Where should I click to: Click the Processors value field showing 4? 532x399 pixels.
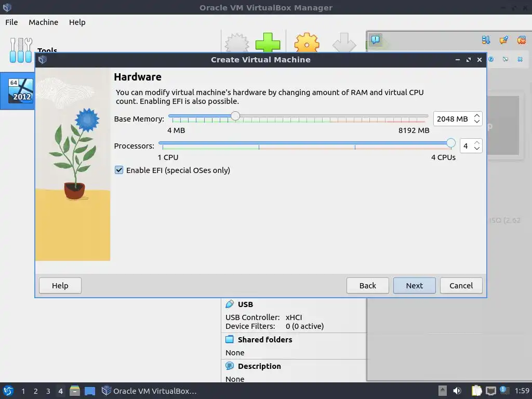coord(467,146)
